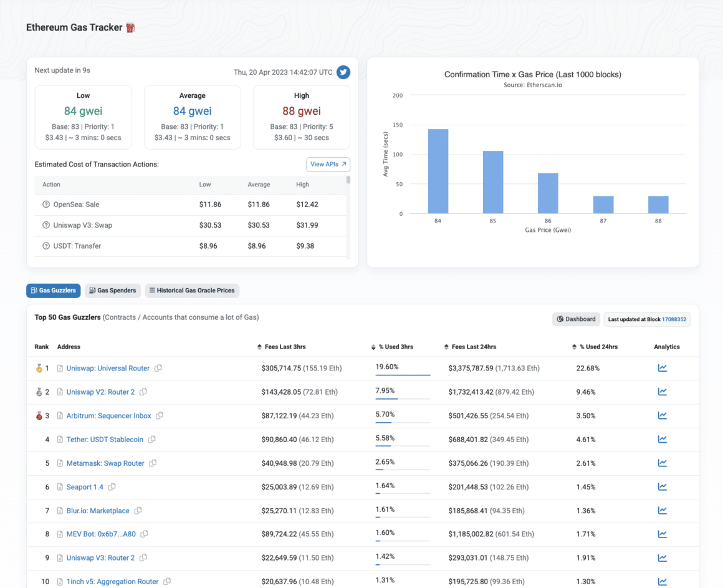723x588 pixels.
Task: Open block 17088352 details
Action: pyautogui.click(x=673, y=319)
